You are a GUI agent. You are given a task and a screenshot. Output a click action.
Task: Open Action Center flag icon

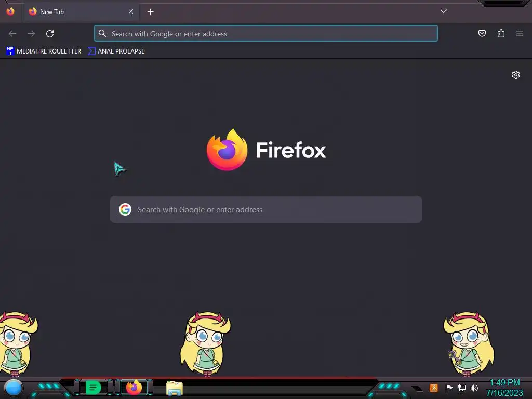(448, 388)
